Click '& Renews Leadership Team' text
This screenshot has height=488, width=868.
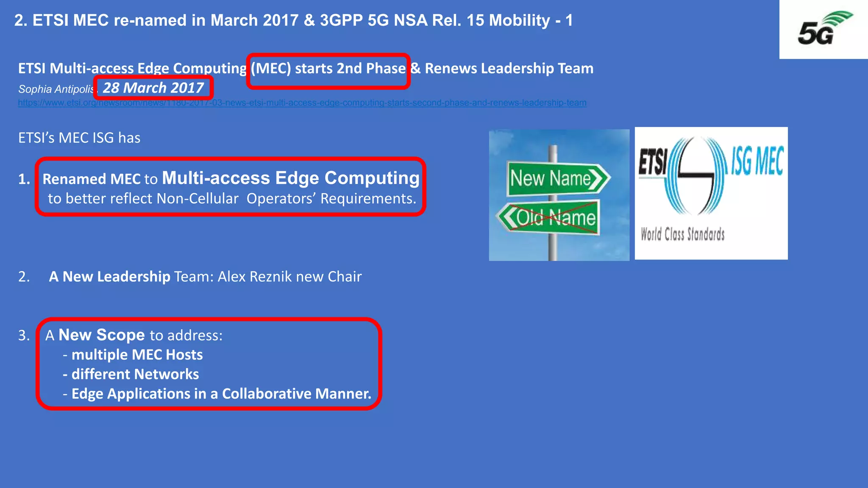tap(502, 69)
